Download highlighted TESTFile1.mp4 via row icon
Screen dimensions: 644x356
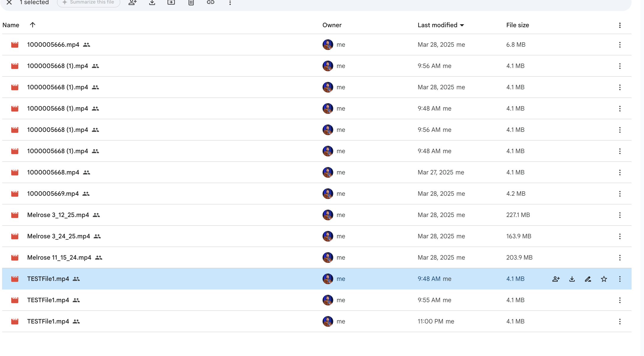(572, 279)
